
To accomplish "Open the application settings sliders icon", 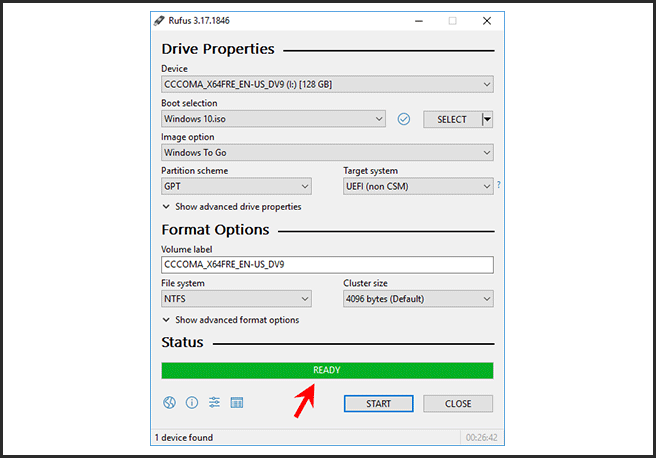I will click(x=214, y=402).
